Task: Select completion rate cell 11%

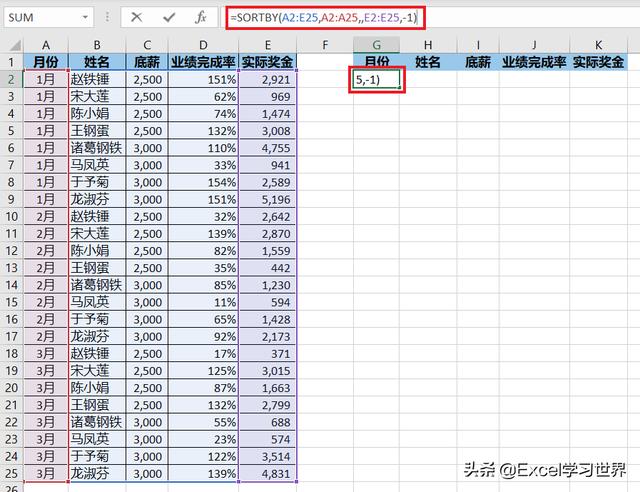Action: pos(203,302)
